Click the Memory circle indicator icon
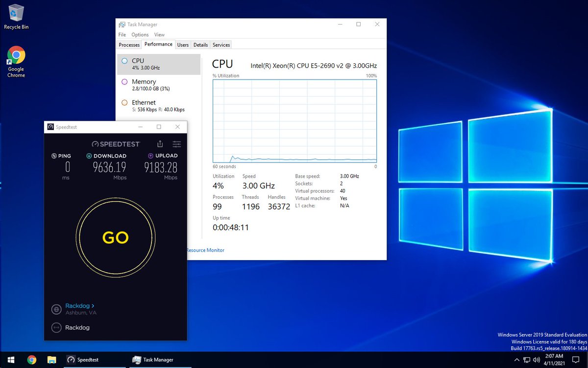The height and width of the screenshot is (368, 588). [124, 82]
